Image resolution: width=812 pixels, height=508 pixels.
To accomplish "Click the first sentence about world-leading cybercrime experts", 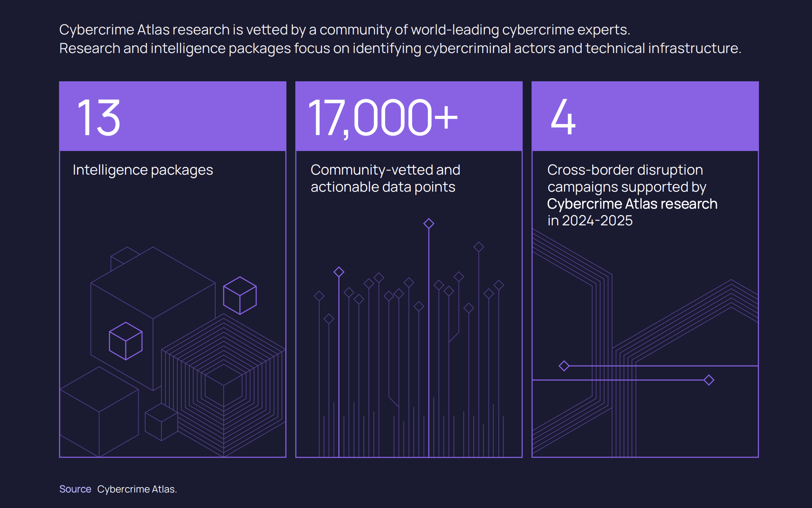I will click(344, 30).
